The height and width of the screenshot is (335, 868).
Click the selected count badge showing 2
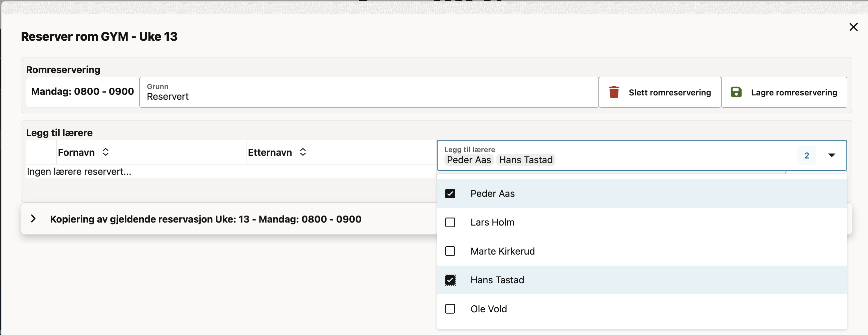point(806,155)
